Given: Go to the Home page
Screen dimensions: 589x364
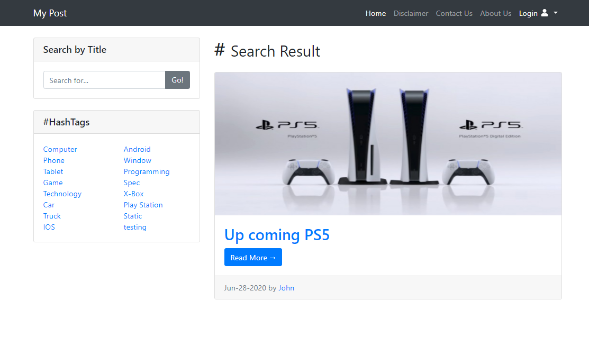Looking at the screenshot, I should coord(376,14).
